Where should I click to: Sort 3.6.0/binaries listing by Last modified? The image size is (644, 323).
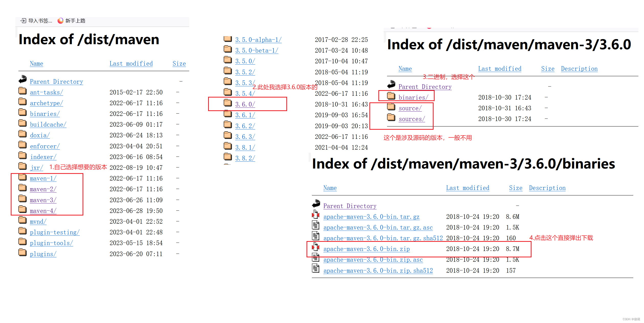point(468,188)
